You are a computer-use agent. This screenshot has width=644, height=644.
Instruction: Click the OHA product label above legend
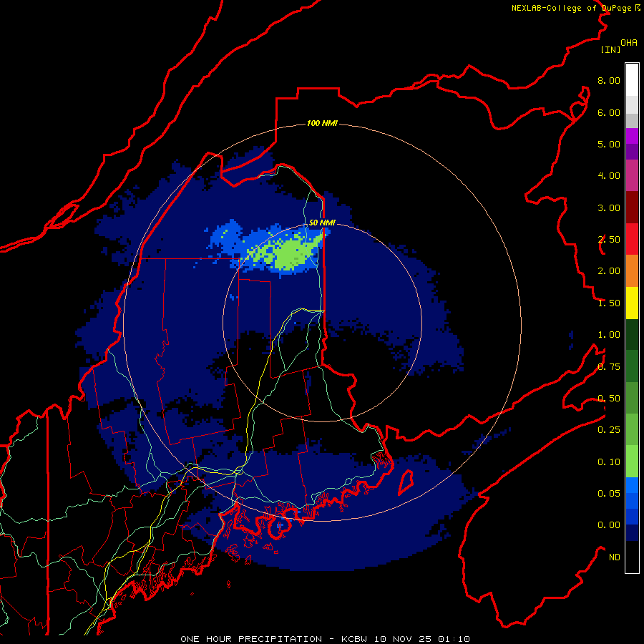tap(629, 43)
